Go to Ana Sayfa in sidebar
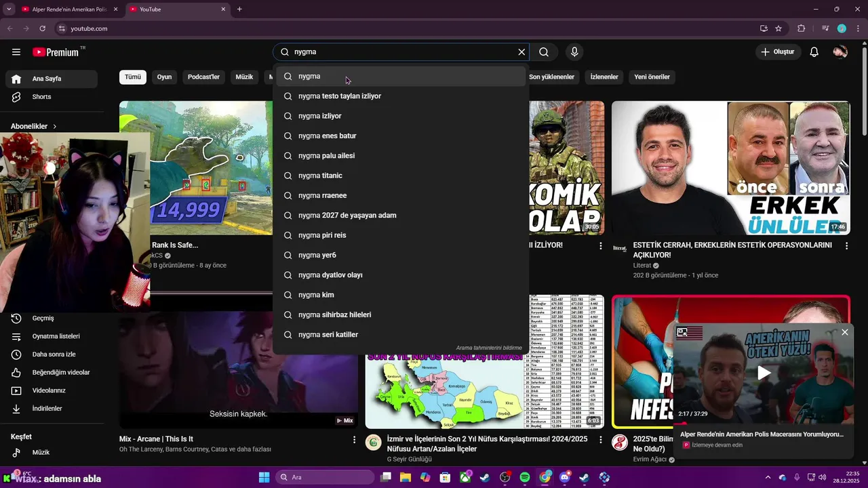The image size is (868, 488). click(52, 79)
